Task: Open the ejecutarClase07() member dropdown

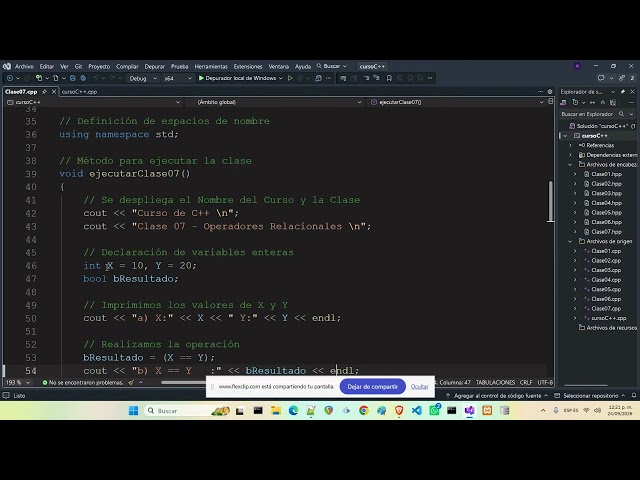Action: coord(457,102)
